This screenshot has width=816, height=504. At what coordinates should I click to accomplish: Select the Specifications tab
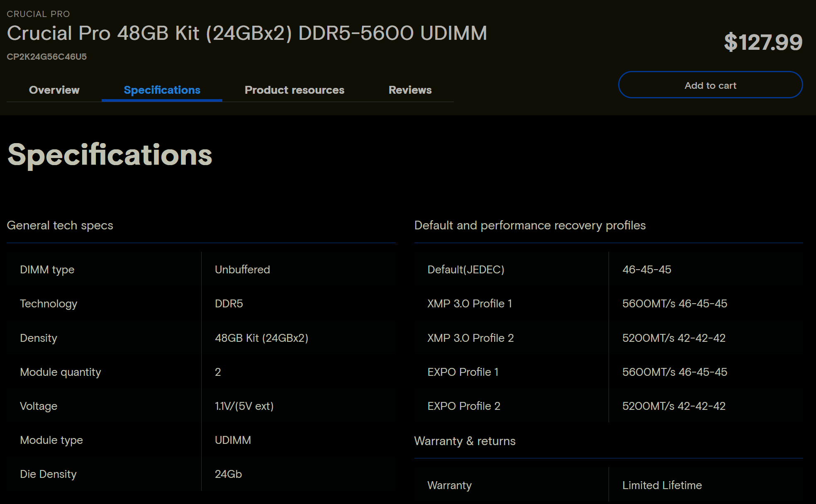[x=162, y=90]
